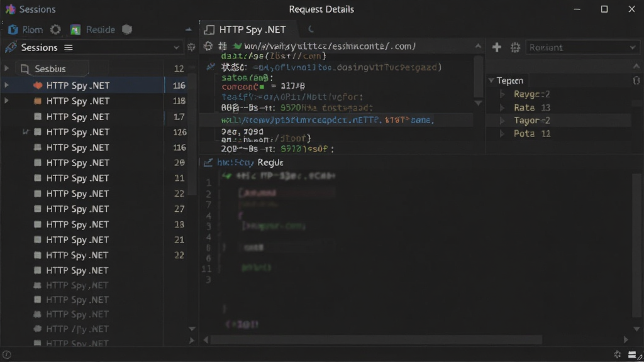Select HTTP Spy .NET row numbered 20

tap(94, 163)
